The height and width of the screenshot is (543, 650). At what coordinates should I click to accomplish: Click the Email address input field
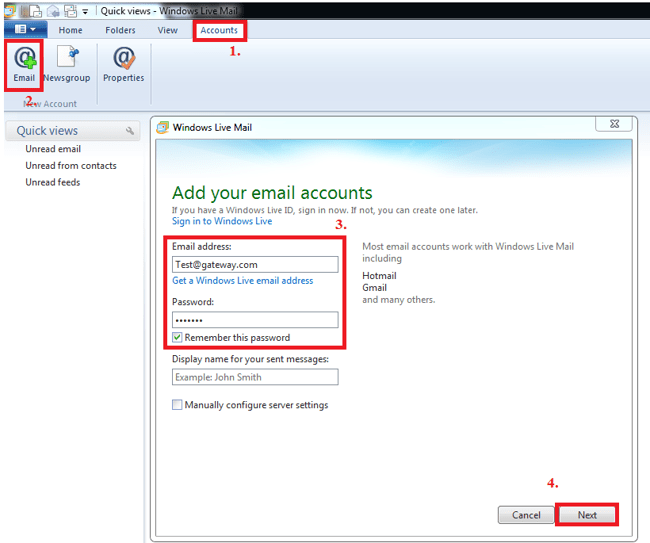[x=255, y=264]
